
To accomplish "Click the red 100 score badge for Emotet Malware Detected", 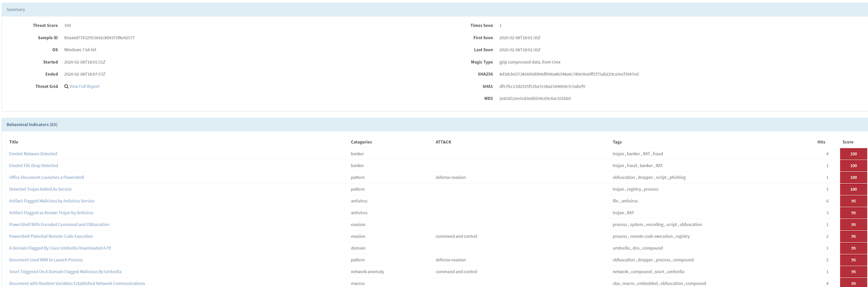I will [x=853, y=154].
